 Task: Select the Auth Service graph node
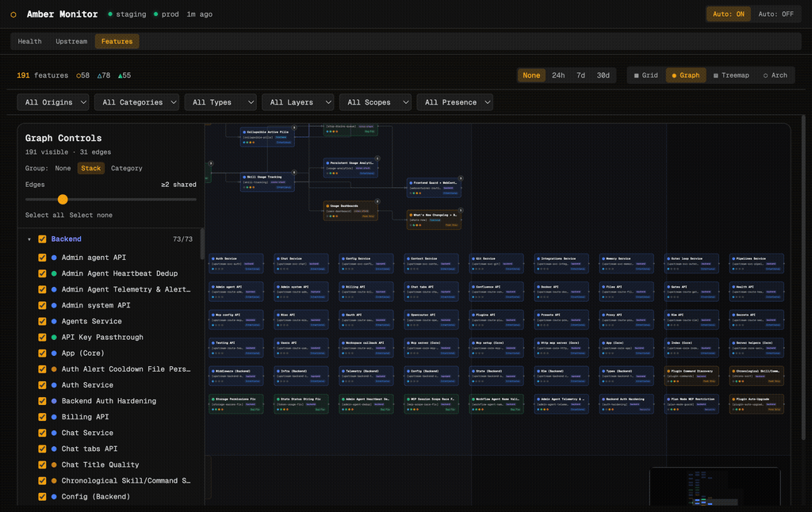tap(236, 263)
